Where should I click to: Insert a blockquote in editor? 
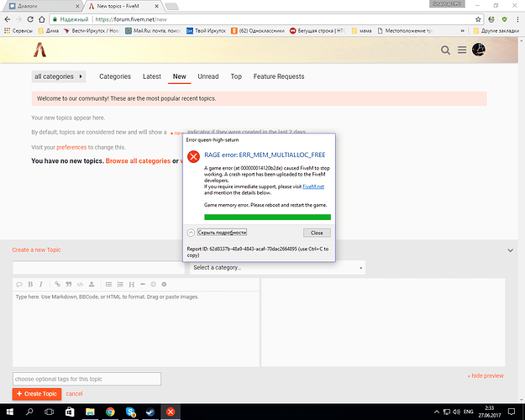69,285
